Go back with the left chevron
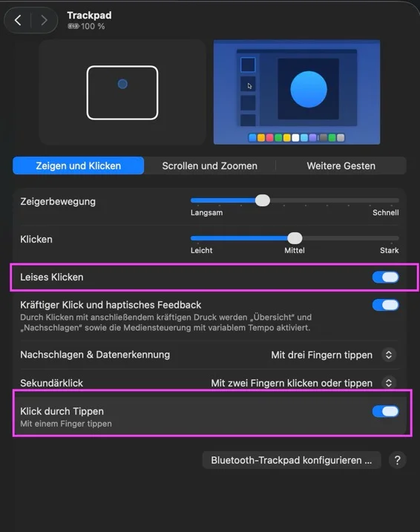Viewport: 420px width, 532px height. [18, 20]
